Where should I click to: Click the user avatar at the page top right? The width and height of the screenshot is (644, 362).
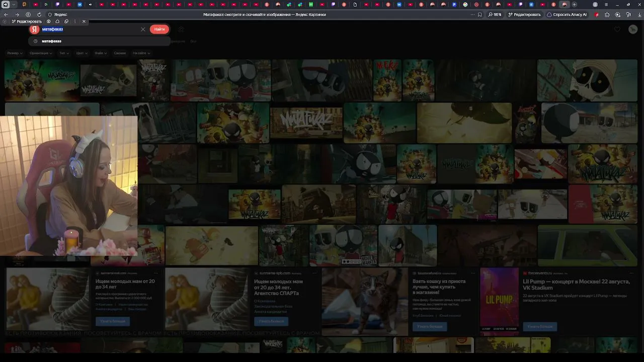[x=633, y=29]
